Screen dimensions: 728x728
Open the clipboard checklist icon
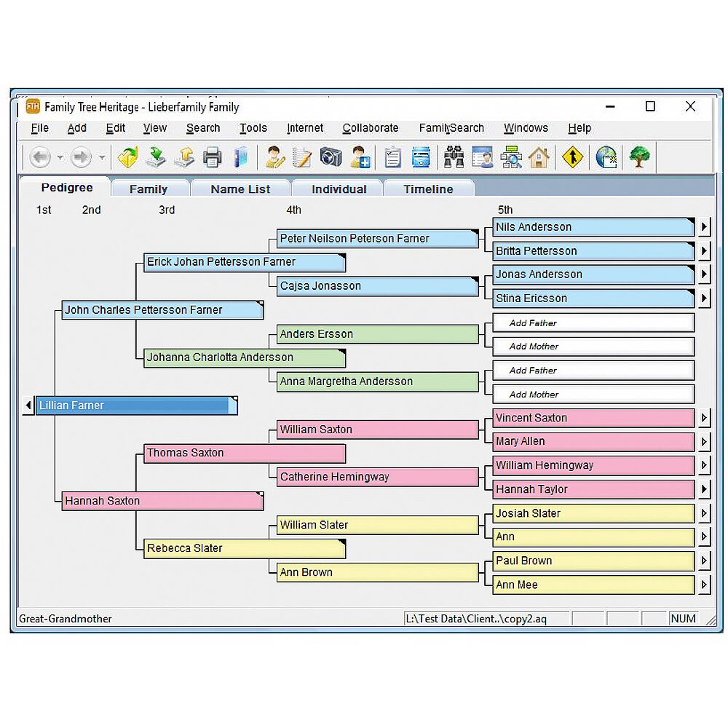[x=393, y=157]
